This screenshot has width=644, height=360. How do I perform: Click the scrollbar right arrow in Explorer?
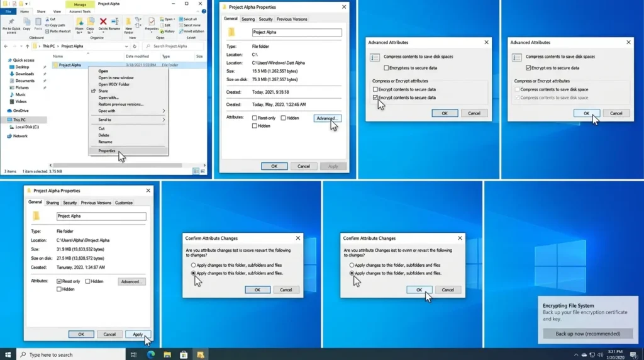(204, 165)
